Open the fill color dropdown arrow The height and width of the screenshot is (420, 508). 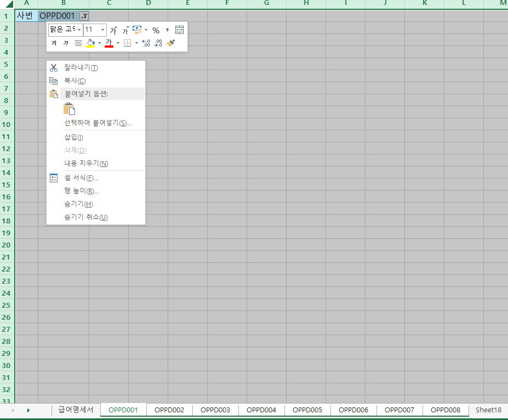(x=99, y=43)
